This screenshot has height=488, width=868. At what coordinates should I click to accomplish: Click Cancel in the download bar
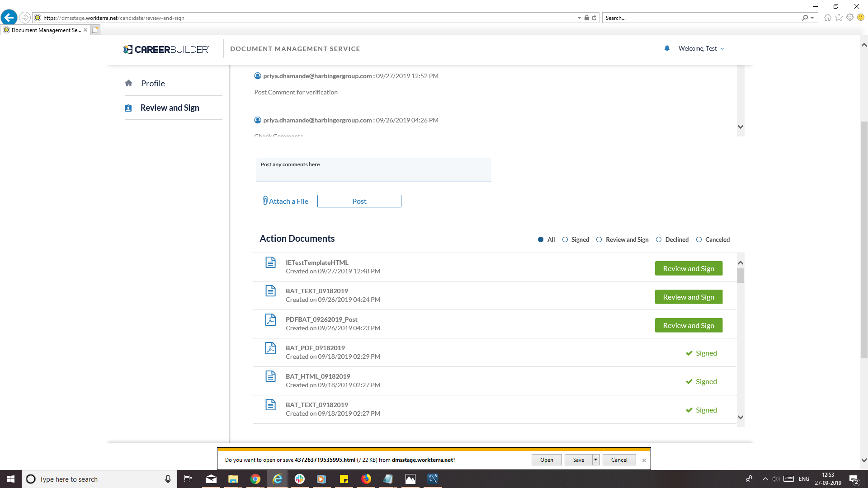(619, 460)
